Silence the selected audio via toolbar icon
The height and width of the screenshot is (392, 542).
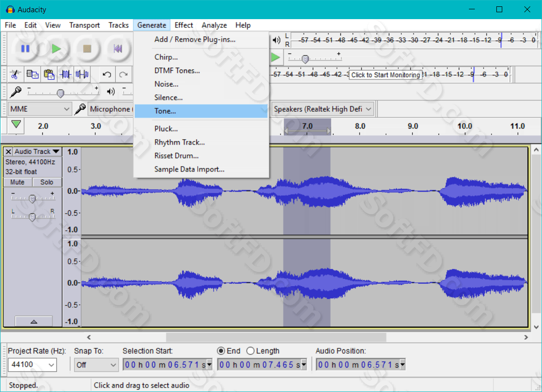[x=82, y=74]
